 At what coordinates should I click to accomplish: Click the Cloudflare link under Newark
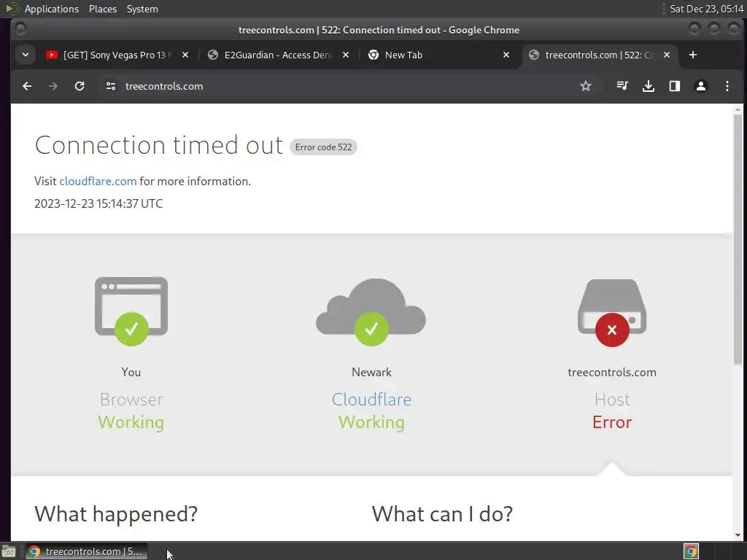click(x=371, y=400)
